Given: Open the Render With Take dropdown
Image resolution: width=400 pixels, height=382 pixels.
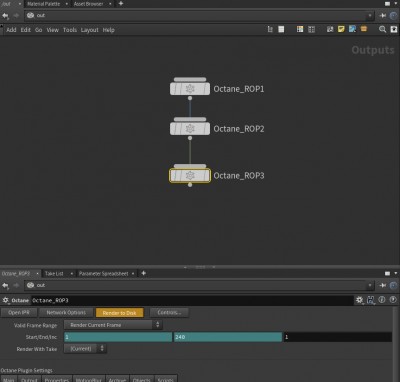Looking at the screenshot, I should tap(85, 349).
